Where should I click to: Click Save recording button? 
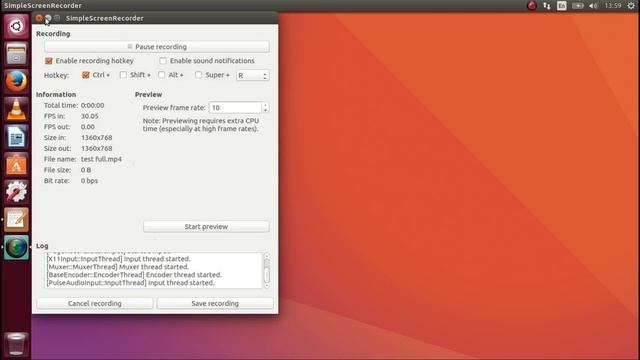[215, 303]
